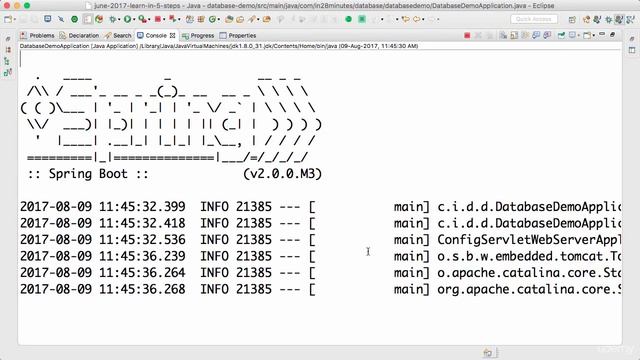
Task: Click into the Quick Access field
Action: coord(534,19)
